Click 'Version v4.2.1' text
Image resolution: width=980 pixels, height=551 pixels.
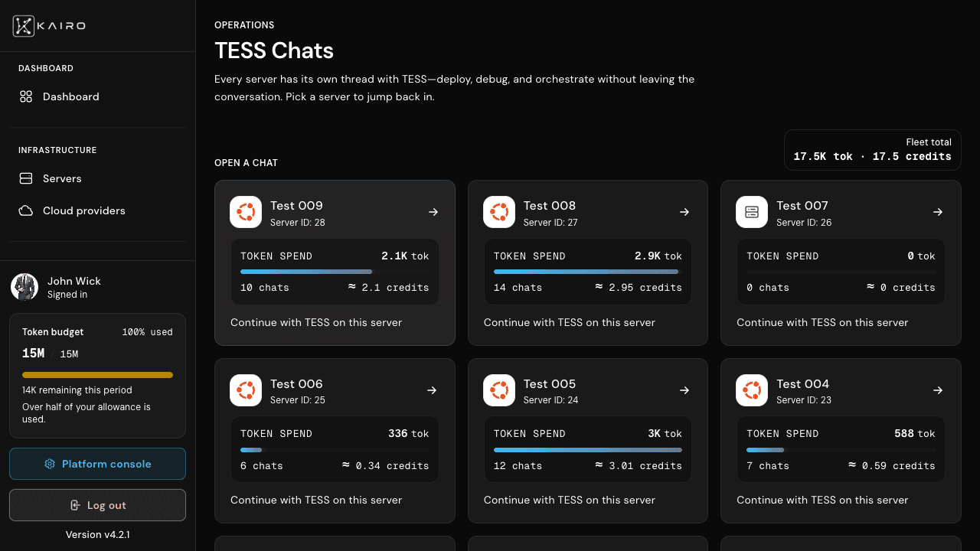point(97,534)
